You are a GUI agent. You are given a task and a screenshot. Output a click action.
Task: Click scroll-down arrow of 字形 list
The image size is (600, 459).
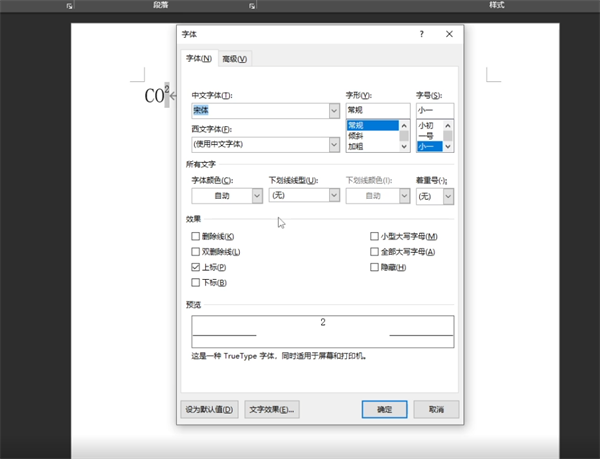point(404,147)
